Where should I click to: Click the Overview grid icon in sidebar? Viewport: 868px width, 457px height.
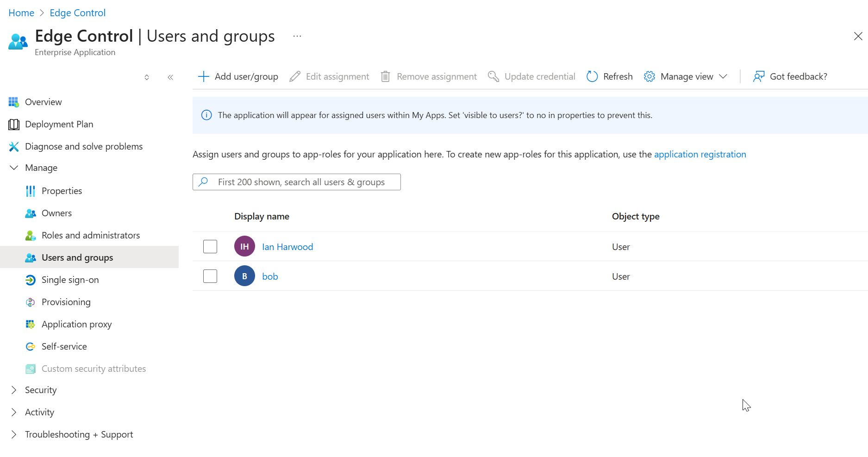(14, 102)
